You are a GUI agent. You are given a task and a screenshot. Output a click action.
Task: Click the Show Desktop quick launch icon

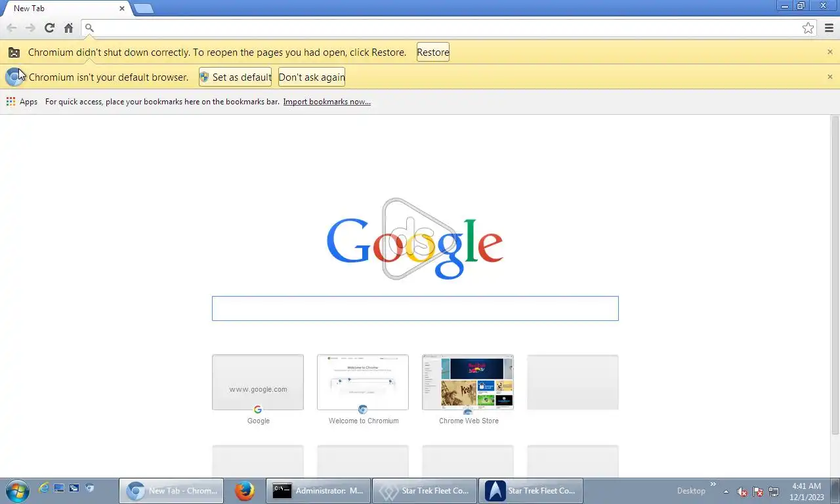(59, 488)
